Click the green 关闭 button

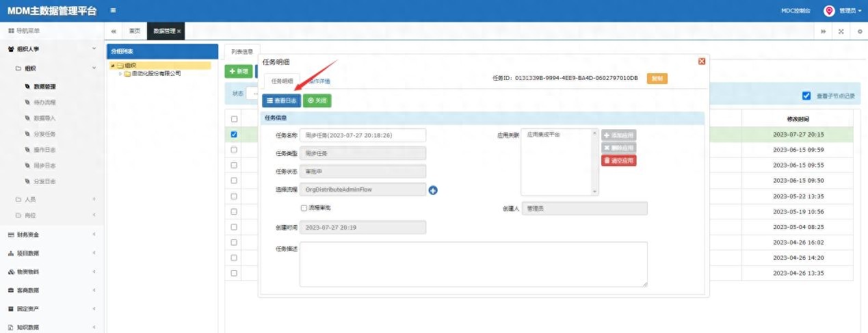pyautogui.click(x=317, y=101)
